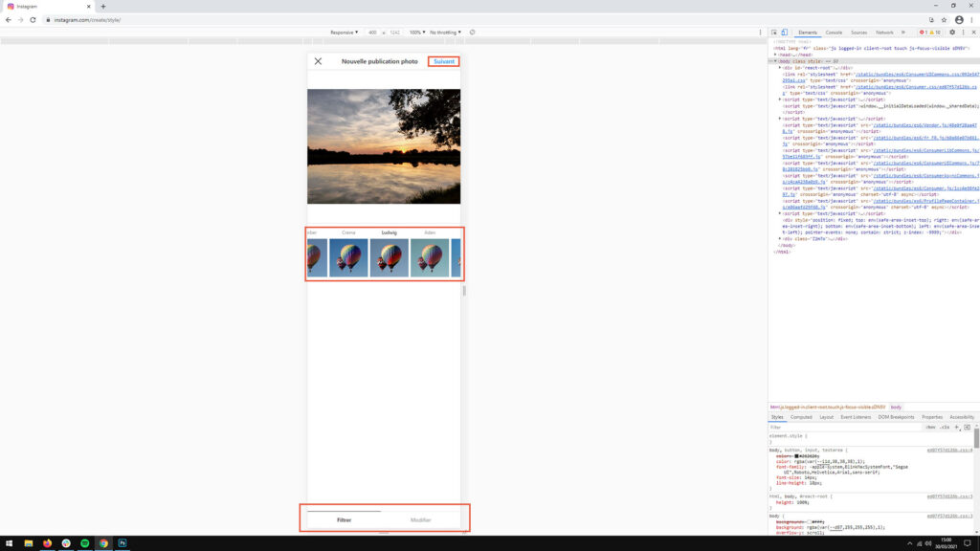Switch to the Accessibility pane tab
This screenshot has width=980, height=551.
[962, 417]
